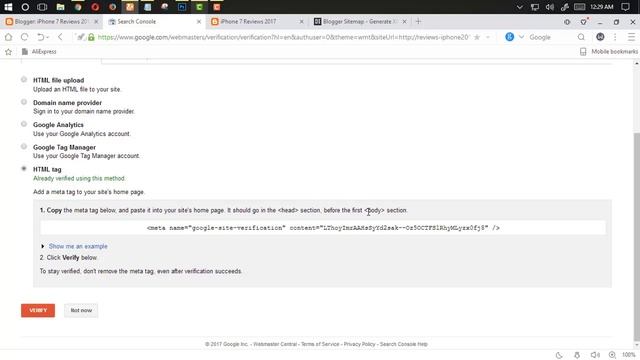Go back to the previous page
The image size is (640, 360).
(x=60, y=37)
